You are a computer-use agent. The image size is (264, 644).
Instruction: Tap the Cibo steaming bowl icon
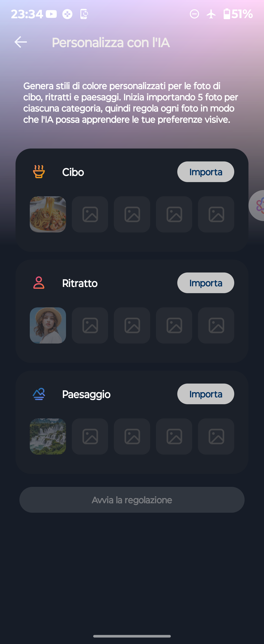39,172
